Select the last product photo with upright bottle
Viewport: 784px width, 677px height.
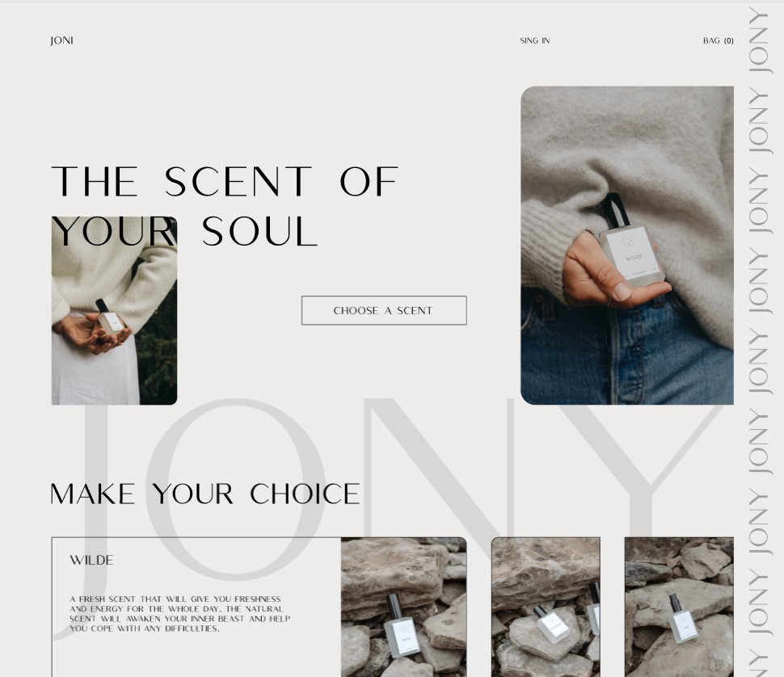tap(679, 607)
